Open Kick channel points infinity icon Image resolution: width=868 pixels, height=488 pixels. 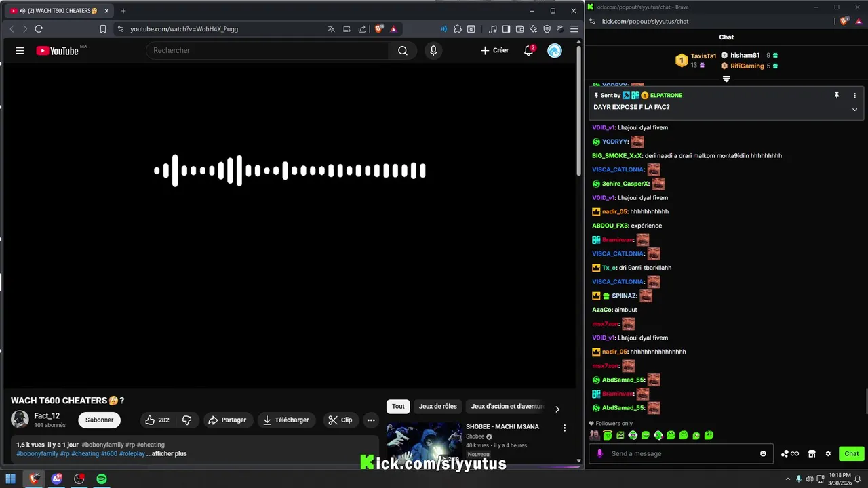tap(790, 454)
